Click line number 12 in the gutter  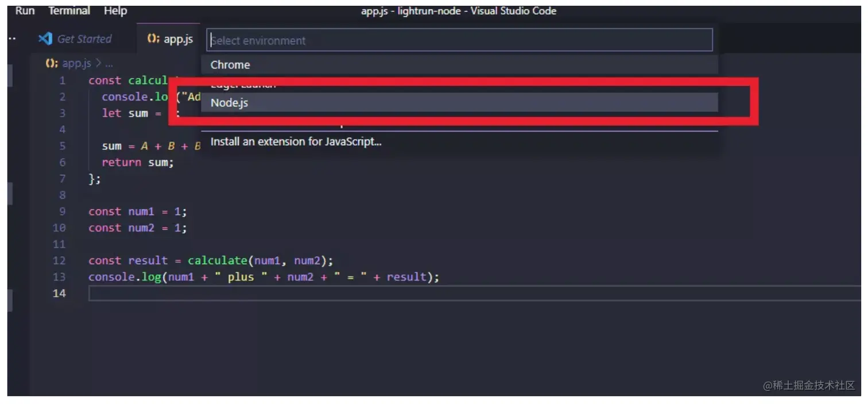pyautogui.click(x=59, y=260)
